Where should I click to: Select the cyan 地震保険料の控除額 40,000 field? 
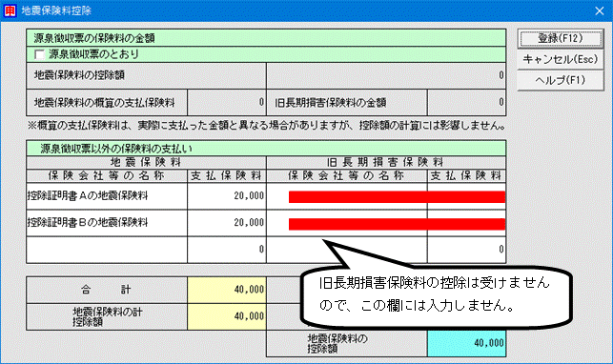click(x=466, y=343)
